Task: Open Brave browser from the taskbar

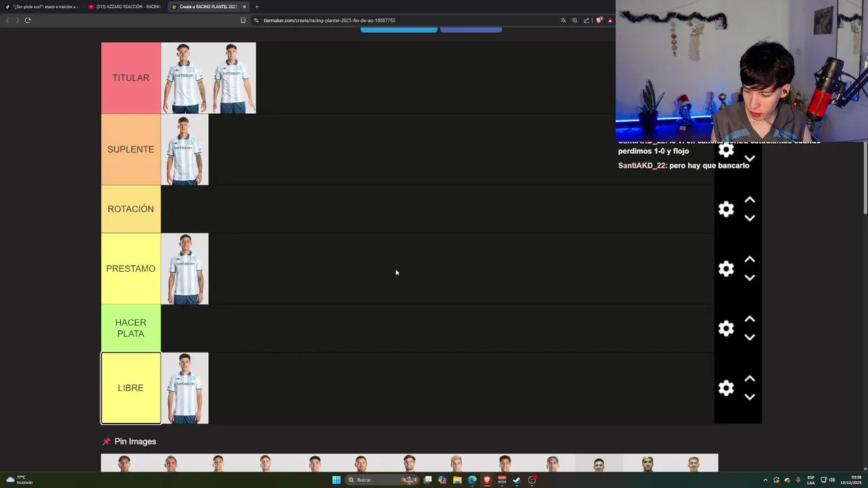Action: pos(487,480)
